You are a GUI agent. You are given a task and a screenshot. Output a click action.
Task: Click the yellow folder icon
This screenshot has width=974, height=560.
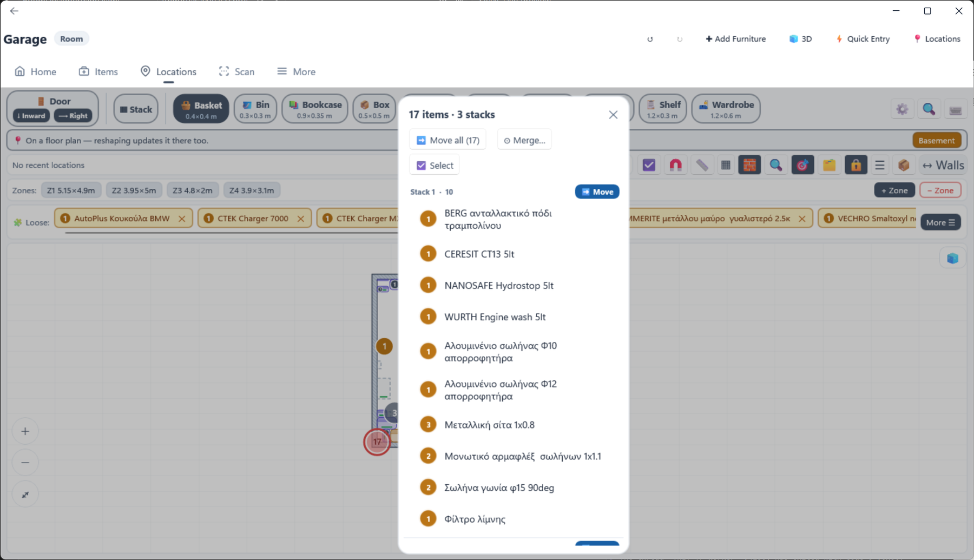(829, 165)
